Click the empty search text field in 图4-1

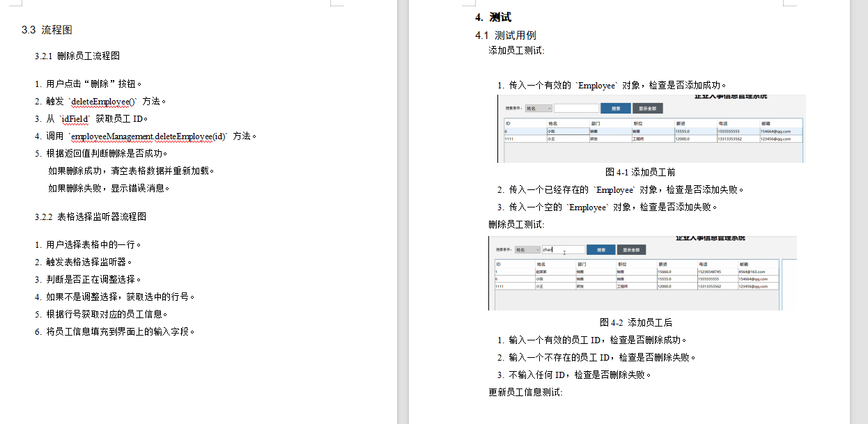tap(576, 109)
